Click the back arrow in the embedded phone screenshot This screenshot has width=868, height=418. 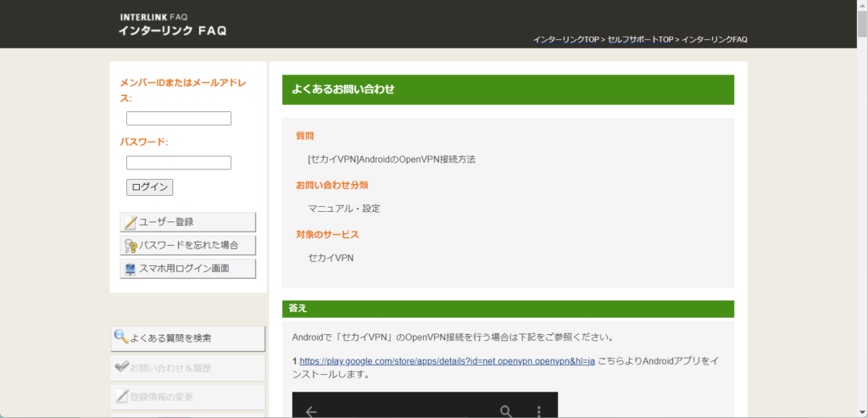[311, 411]
